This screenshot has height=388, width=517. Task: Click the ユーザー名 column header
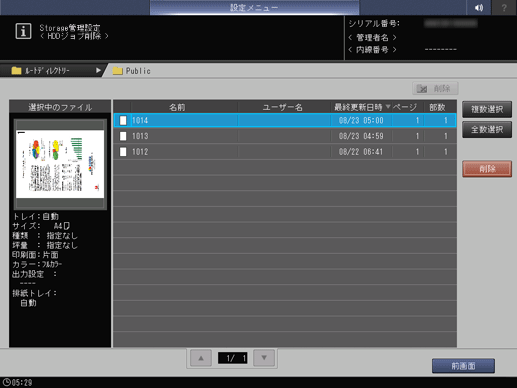(283, 107)
